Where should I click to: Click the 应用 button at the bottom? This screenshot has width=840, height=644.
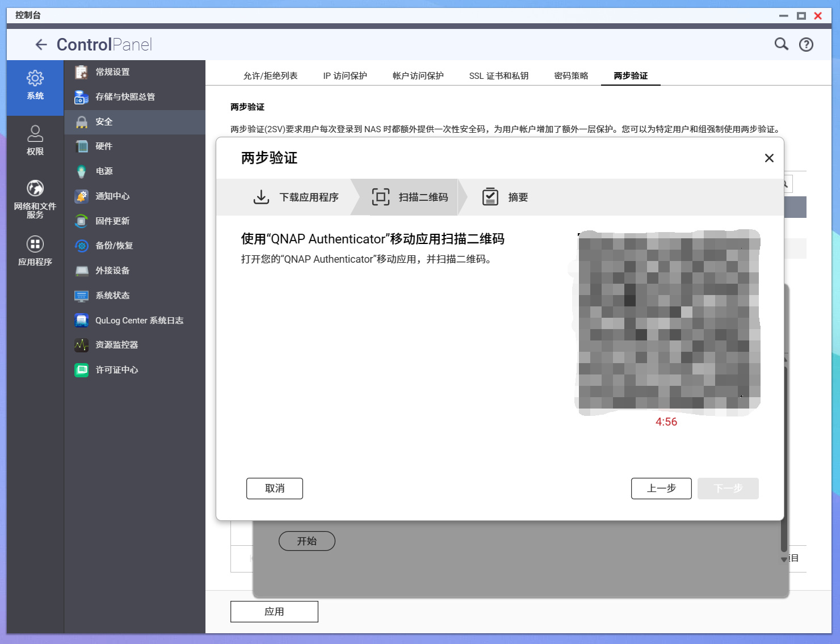pos(274,612)
